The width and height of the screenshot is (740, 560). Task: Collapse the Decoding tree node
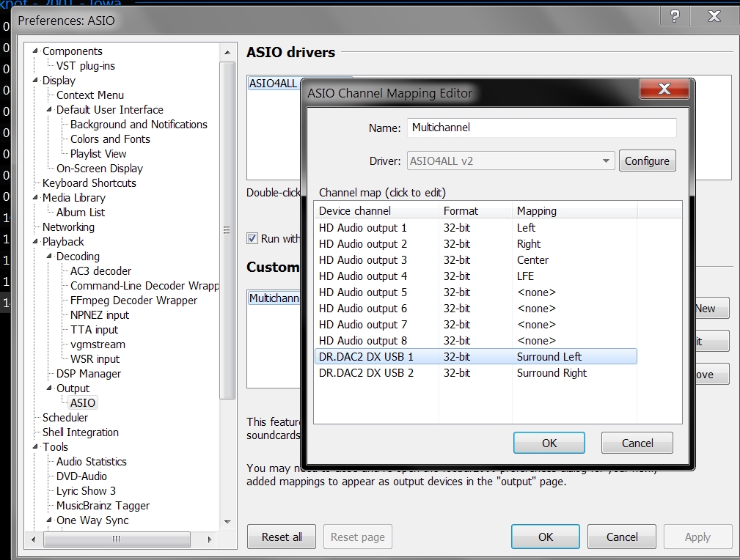click(50, 257)
